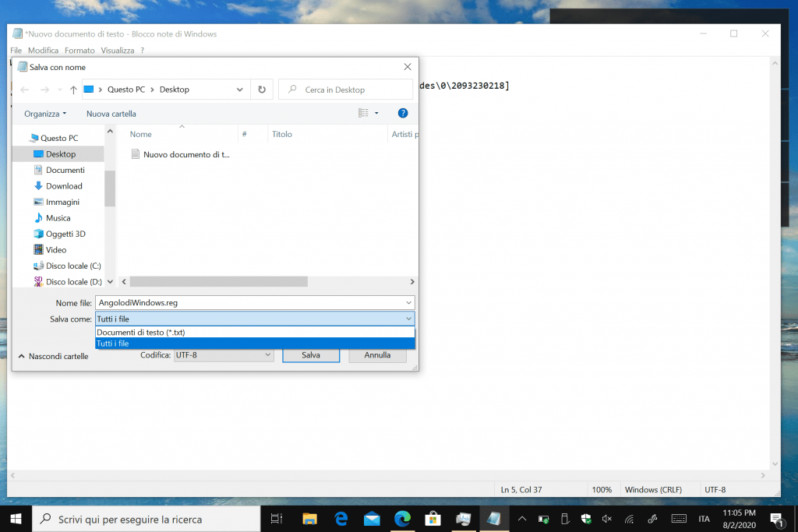The width and height of the screenshot is (798, 532).
Task: Click the Nome file input field
Action: coord(249,302)
